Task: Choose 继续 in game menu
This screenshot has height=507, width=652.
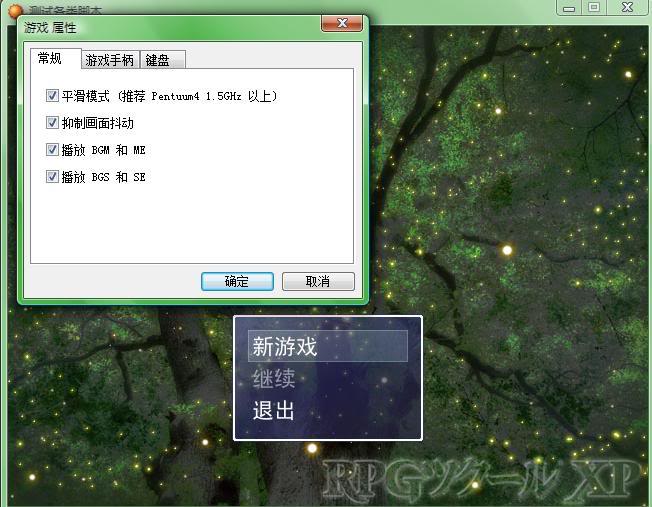Action: click(274, 378)
